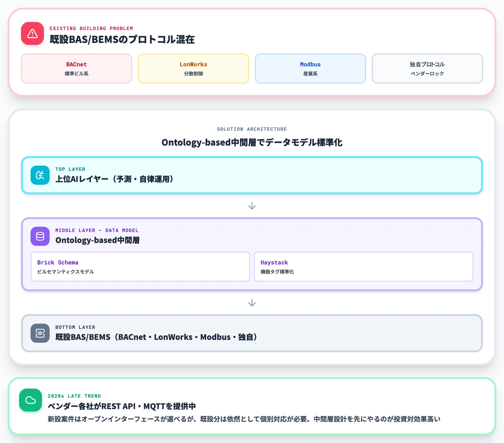The image size is (504, 443).
Task: Click the gray system icon in Bottom Layer
Action: [40, 333]
